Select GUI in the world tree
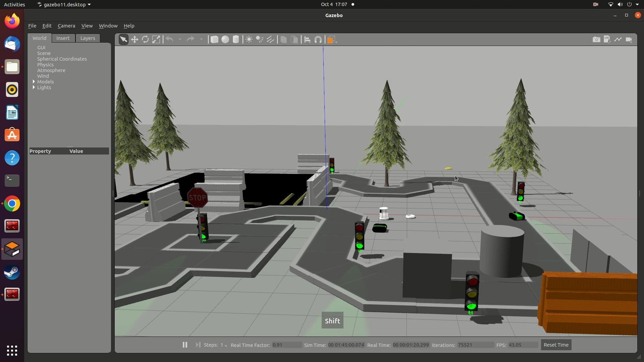This screenshot has height=362, width=644. pos(41,47)
